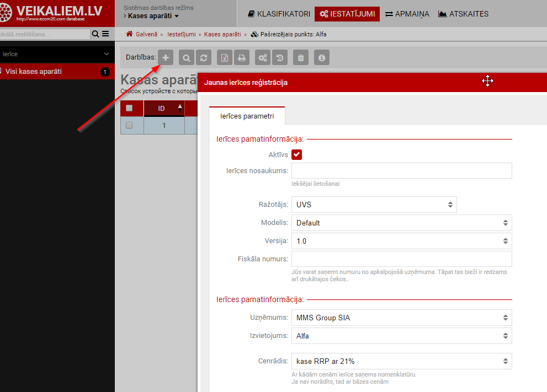The width and height of the screenshot is (547, 392).
Task: Click the history restore icon
Action: click(280, 57)
